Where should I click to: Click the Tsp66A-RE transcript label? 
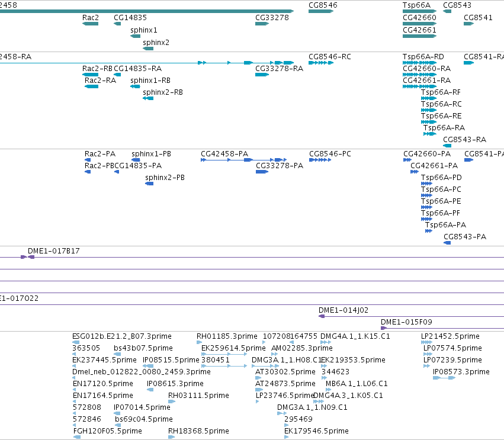tap(441, 116)
